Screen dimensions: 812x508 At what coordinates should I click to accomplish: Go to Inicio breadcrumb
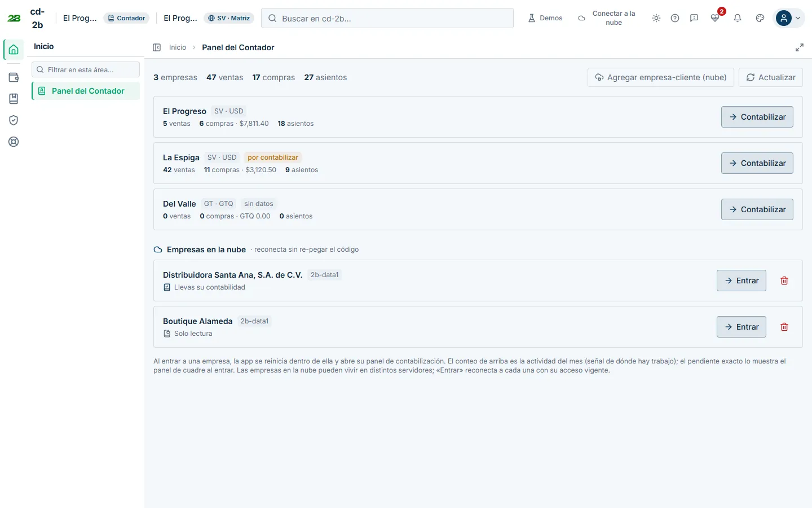click(x=178, y=47)
